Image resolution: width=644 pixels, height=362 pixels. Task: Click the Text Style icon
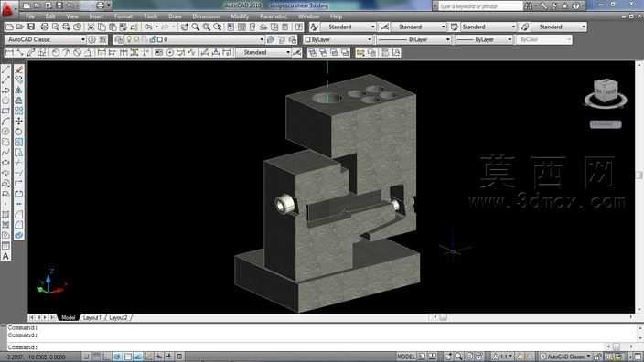314,27
